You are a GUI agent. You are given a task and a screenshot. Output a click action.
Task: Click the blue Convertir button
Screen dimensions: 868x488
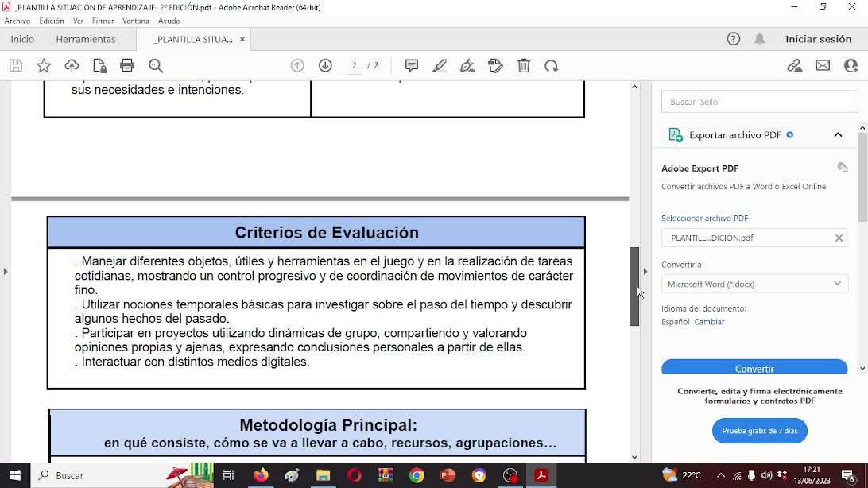point(754,368)
